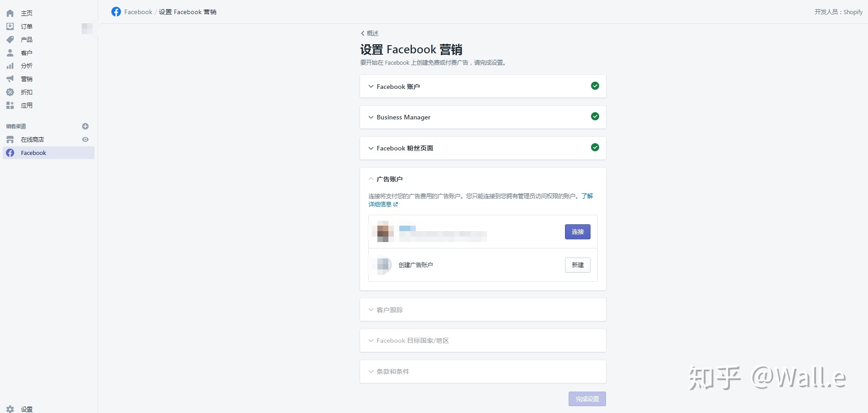Click the 销售渠道 section heading
The height and width of the screenshot is (413, 868).
coord(16,126)
